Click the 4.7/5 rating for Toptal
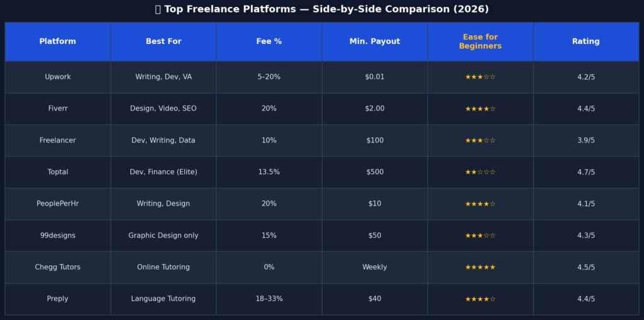 pyautogui.click(x=586, y=172)
